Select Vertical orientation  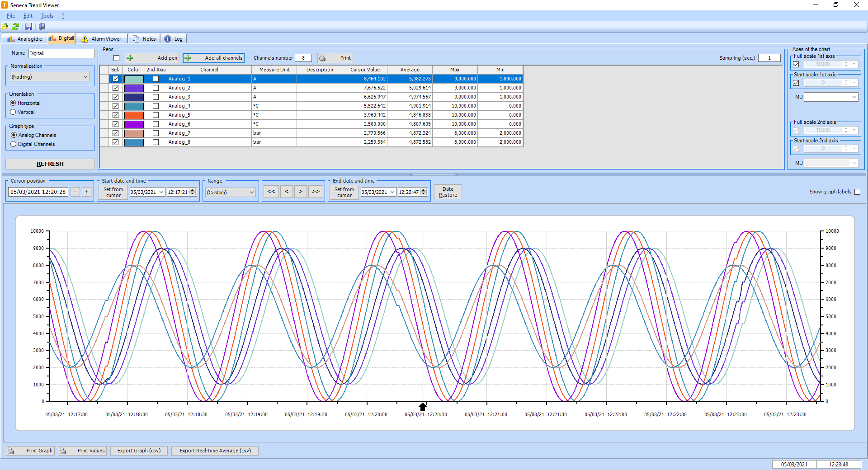pos(13,112)
